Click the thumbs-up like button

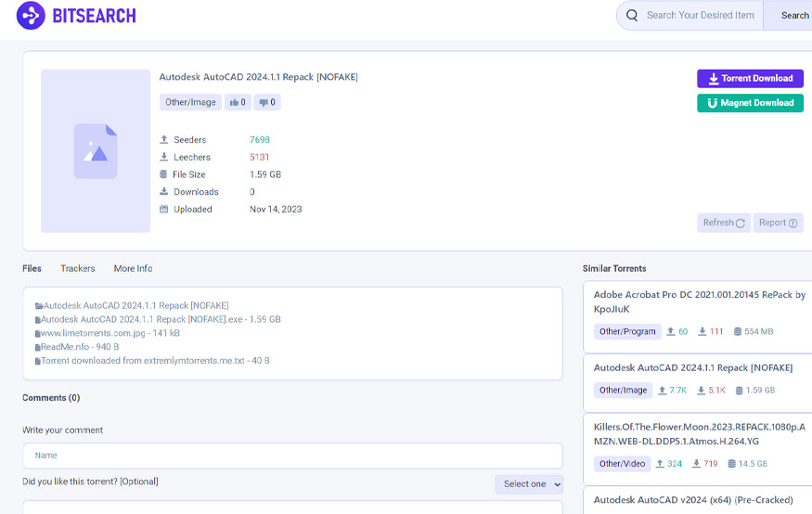(238, 102)
